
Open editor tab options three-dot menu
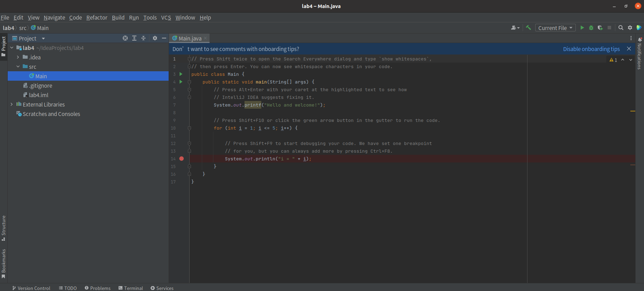[631, 38]
